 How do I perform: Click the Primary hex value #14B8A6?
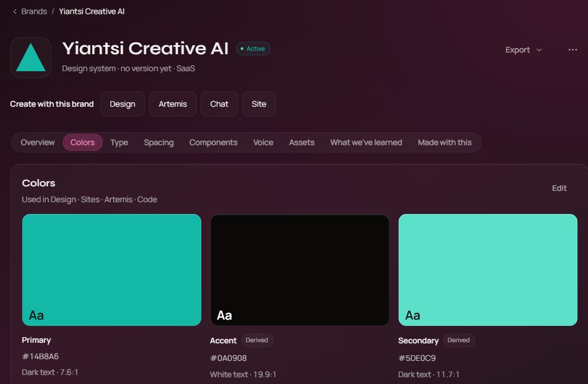tap(41, 356)
